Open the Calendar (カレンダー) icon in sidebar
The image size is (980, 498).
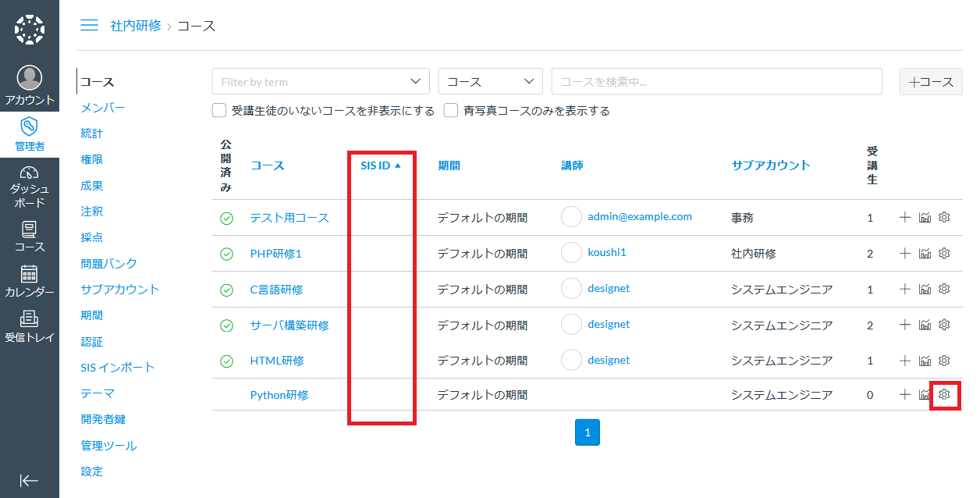(30, 281)
